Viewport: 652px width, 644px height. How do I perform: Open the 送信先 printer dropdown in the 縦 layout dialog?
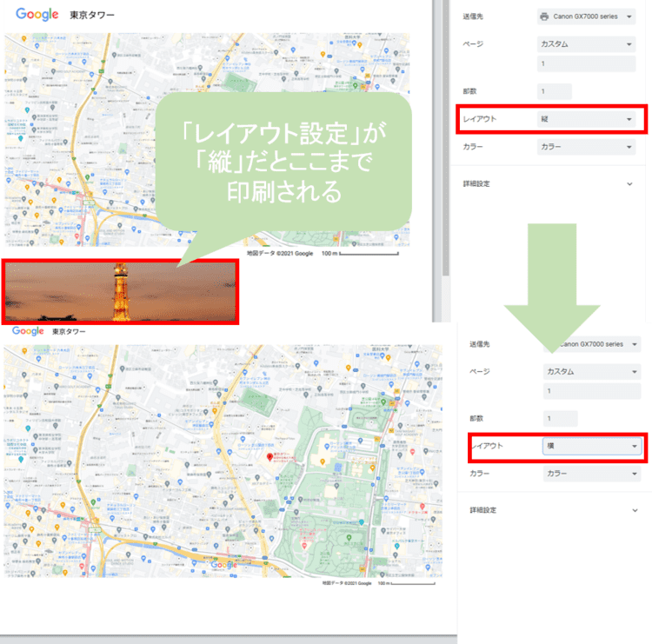click(x=586, y=17)
